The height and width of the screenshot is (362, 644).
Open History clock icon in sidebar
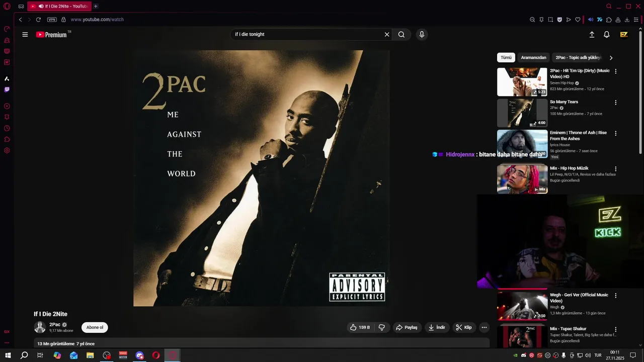click(x=7, y=128)
